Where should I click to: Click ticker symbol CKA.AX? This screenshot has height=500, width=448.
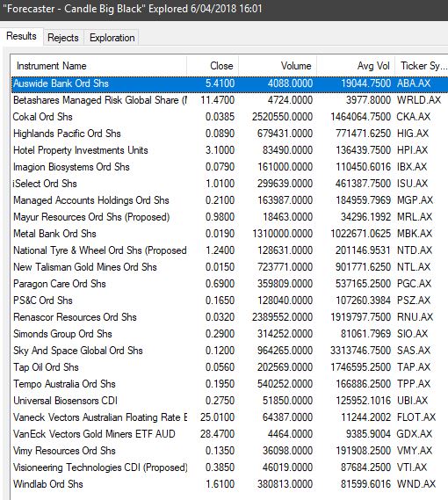(413, 117)
